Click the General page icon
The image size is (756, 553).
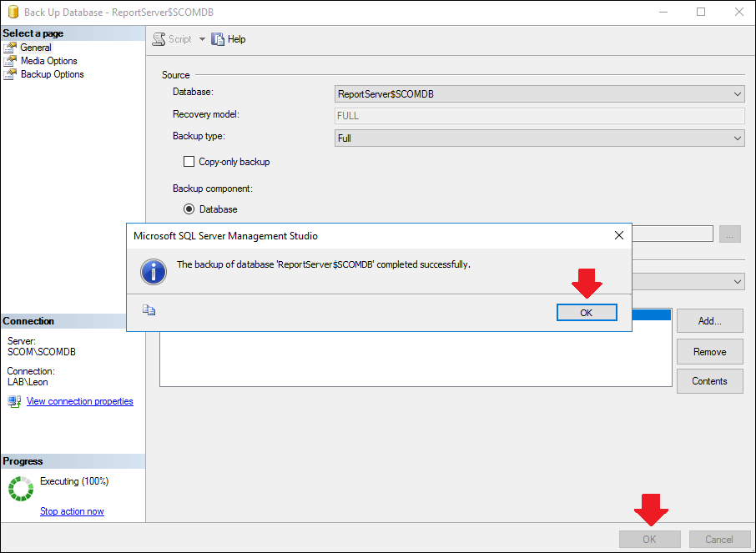pos(10,48)
